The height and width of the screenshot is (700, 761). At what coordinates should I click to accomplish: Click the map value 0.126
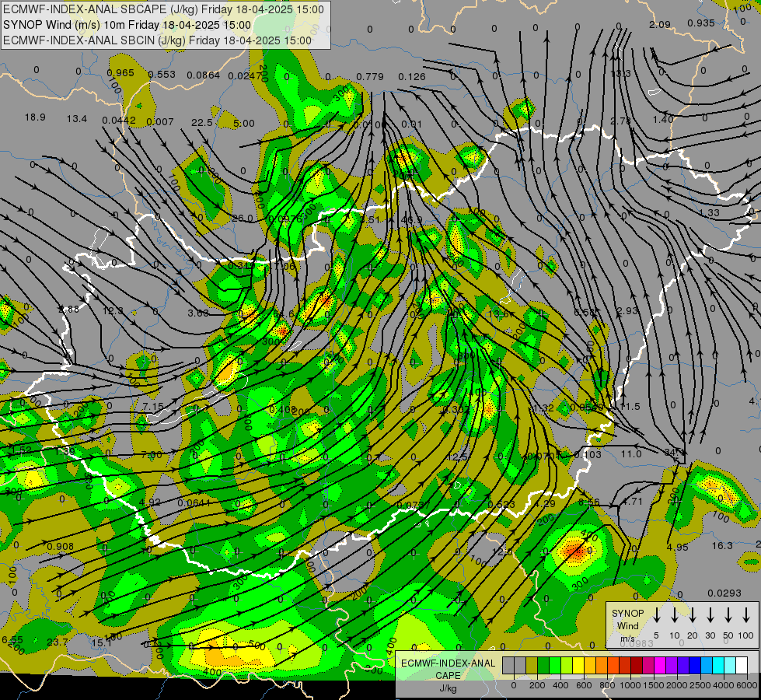click(412, 77)
